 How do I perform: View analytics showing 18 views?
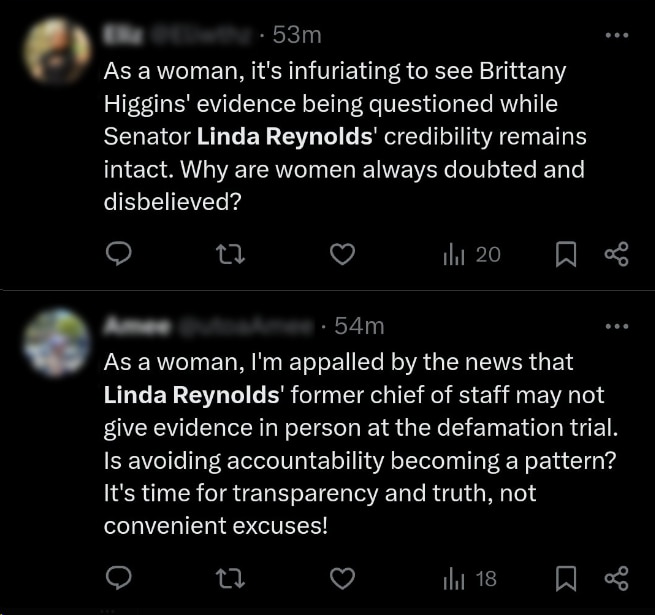(471, 578)
